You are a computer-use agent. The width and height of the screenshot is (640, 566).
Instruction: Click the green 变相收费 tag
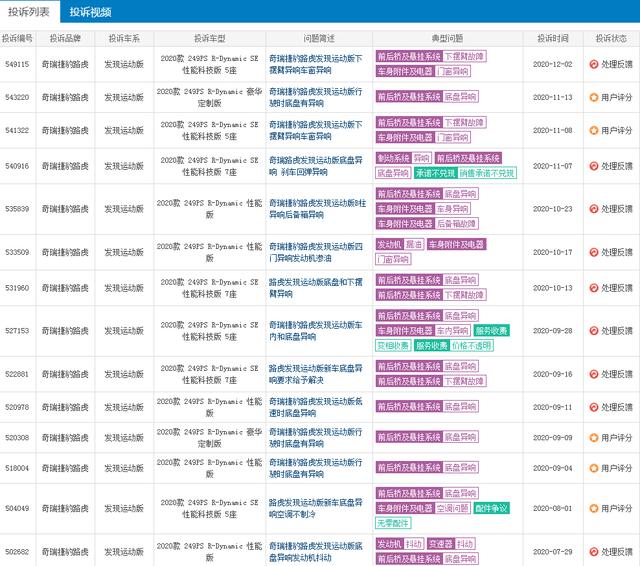point(393,346)
